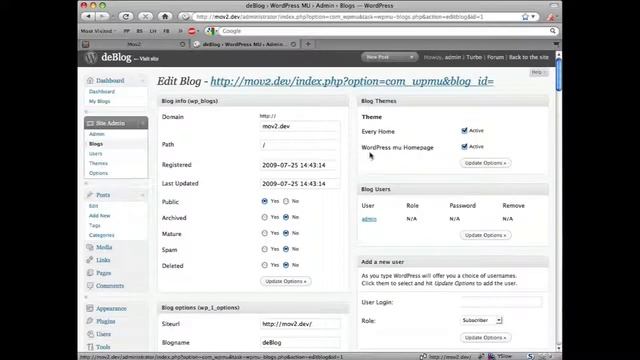Bookmark this page with the star icon
This screenshot has height=360, width=640.
point(525,17)
